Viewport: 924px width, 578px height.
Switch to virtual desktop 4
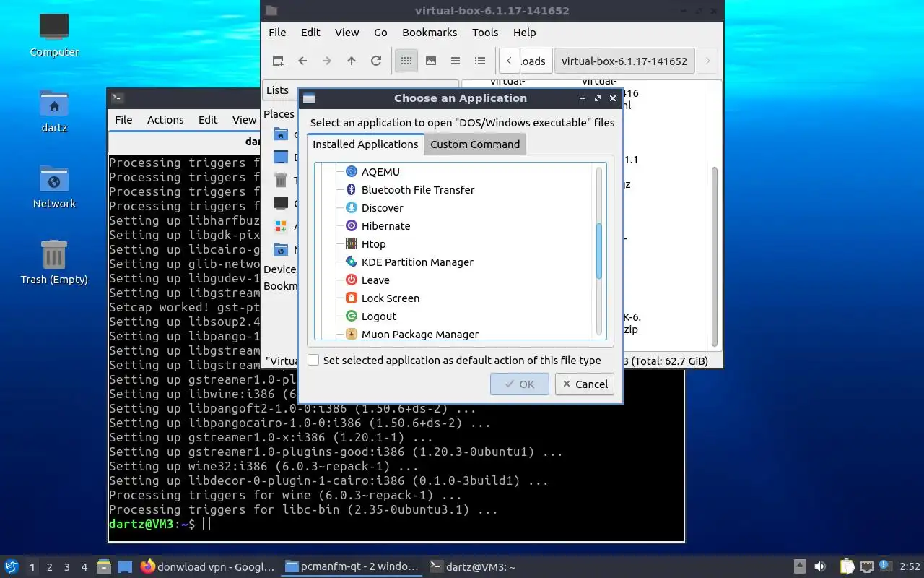(84, 567)
